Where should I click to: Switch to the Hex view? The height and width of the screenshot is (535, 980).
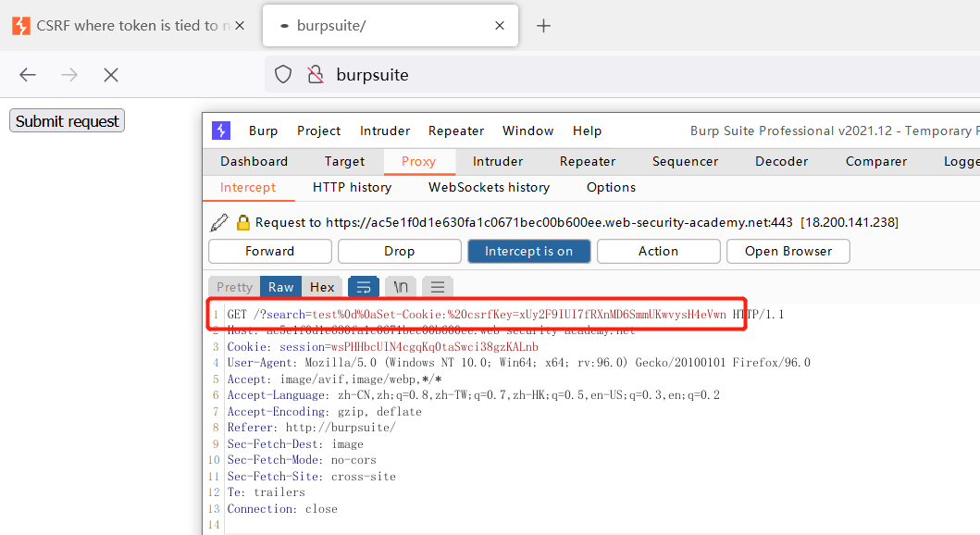(322, 287)
